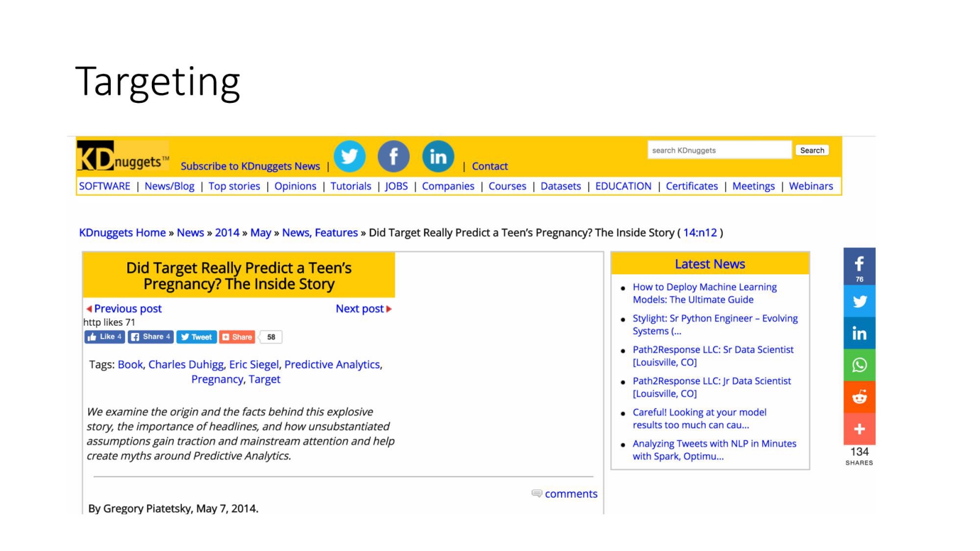Focus the search KDnuggets input field
This screenshot has width=980, height=551.
coord(720,150)
